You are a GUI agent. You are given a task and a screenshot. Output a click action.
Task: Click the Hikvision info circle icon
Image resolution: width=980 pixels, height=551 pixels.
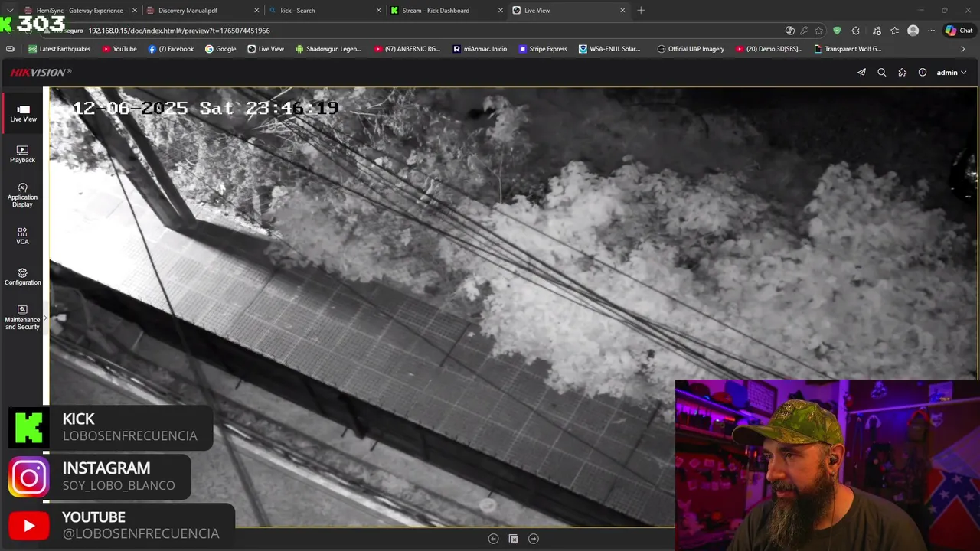pyautogui.click(x=923, y=73)
